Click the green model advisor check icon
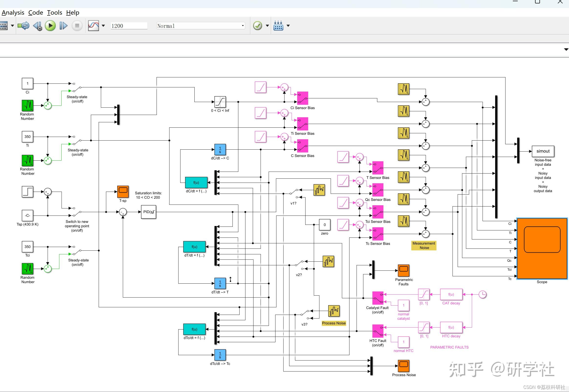 [x=258, y=26]
